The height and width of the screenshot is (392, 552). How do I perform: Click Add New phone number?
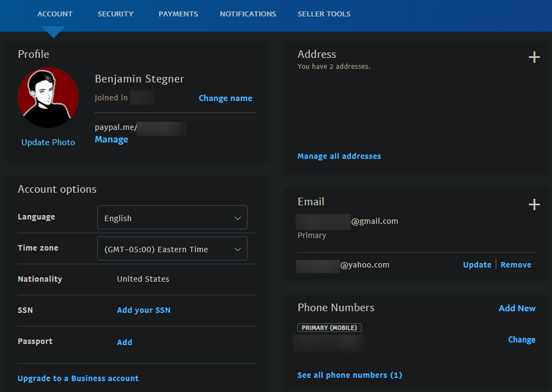[x=517, y=308]
